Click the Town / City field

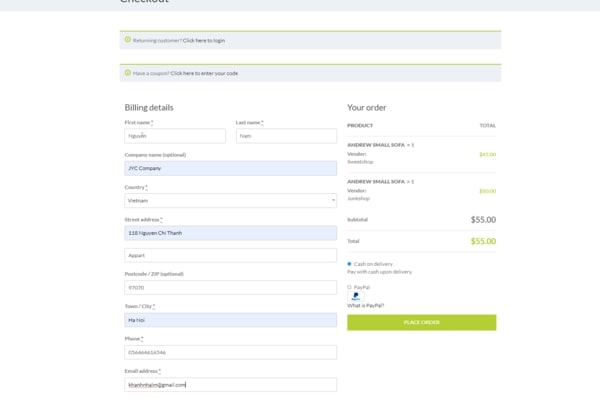(x=230, y=320)
